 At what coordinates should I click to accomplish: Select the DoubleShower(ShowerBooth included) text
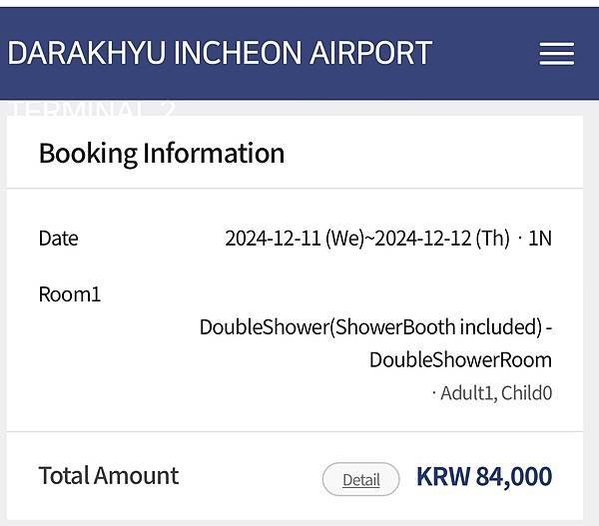coord(371,327)
